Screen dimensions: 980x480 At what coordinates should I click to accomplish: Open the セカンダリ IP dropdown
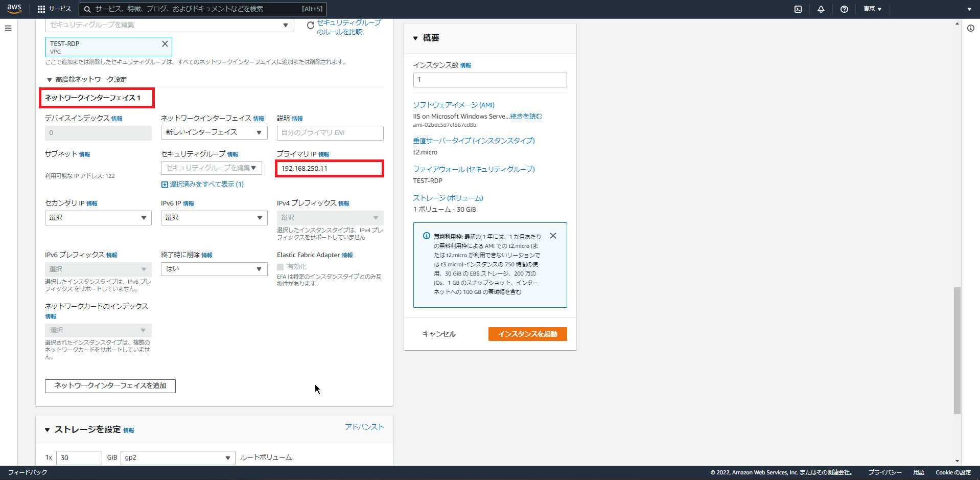point(98,218)
